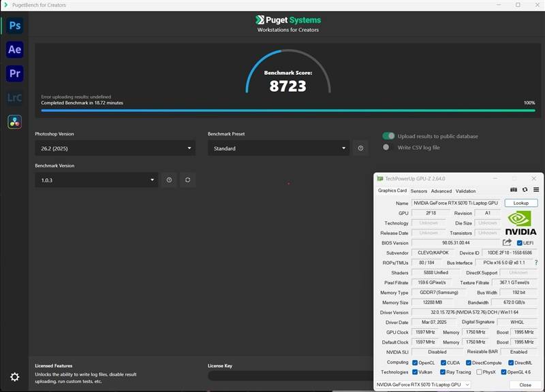
Task: Uncheck the UEFI checkbox
Action: click(520, 243)
